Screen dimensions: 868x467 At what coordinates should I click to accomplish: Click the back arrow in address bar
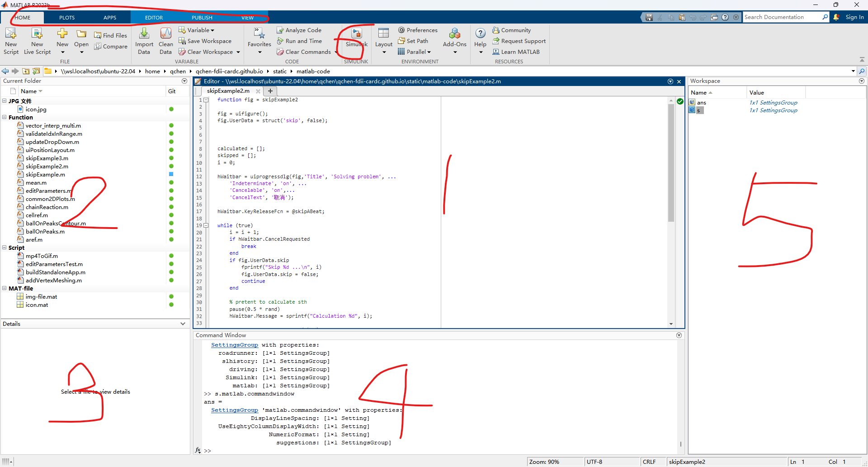(5, 71)
